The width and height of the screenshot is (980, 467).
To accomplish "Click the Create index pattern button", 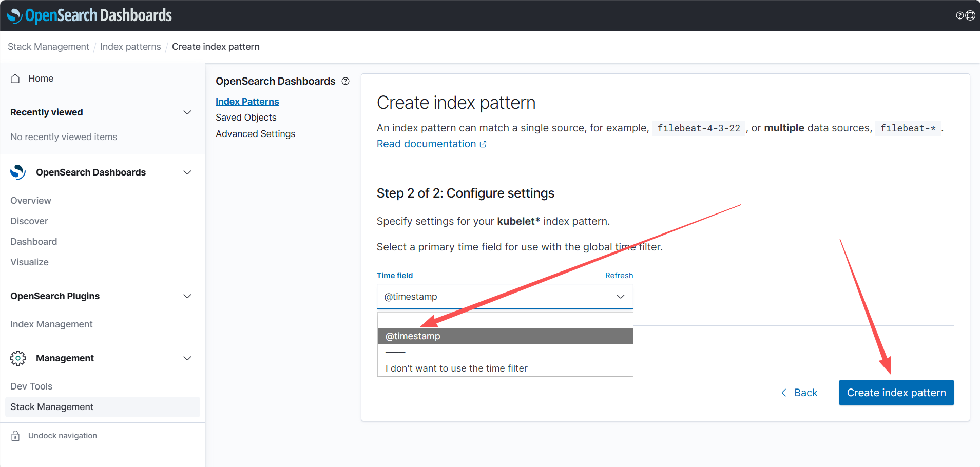I will pos(896,393).
